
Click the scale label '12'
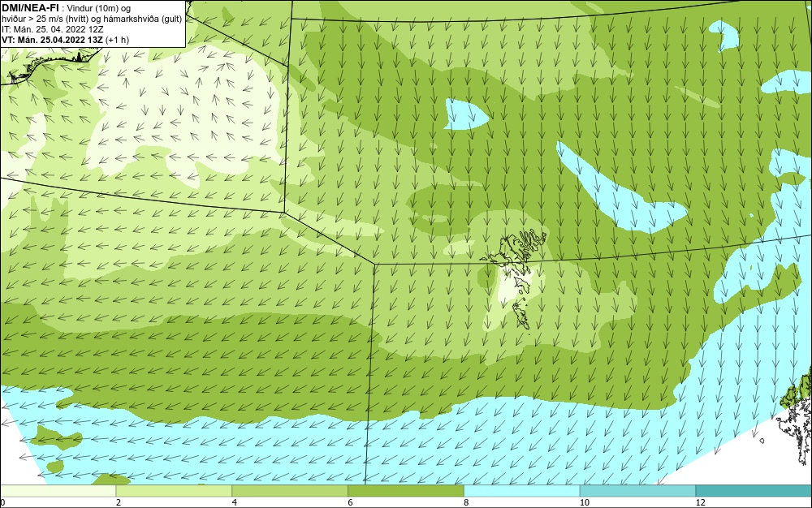pyautogui.click(x=701, y=502)
